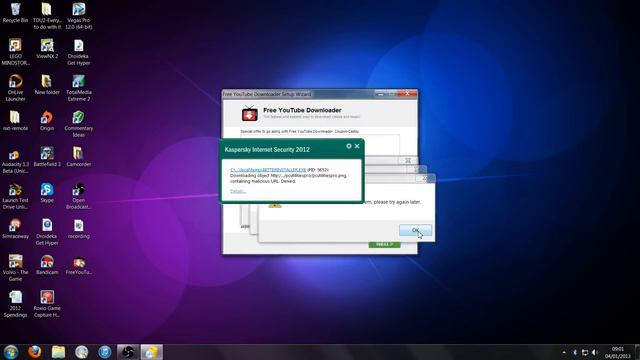Launch Origin from the desktop

coord(47,121)
